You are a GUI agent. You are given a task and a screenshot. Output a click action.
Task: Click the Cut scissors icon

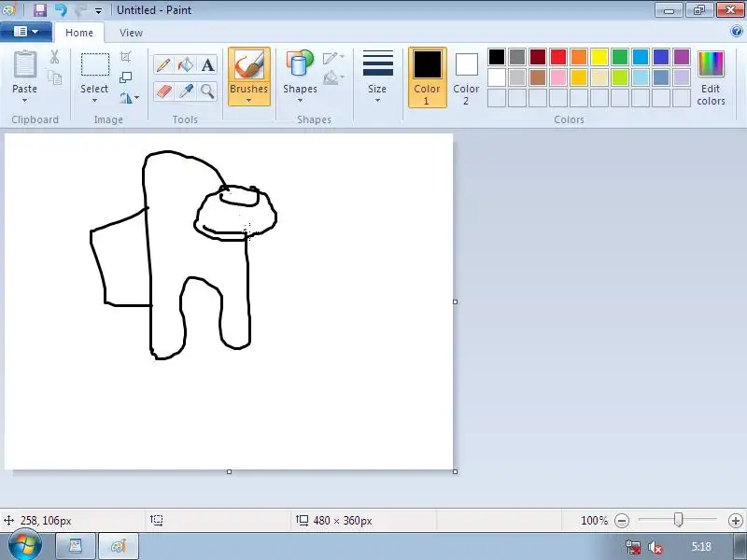(x=55, y=57)
